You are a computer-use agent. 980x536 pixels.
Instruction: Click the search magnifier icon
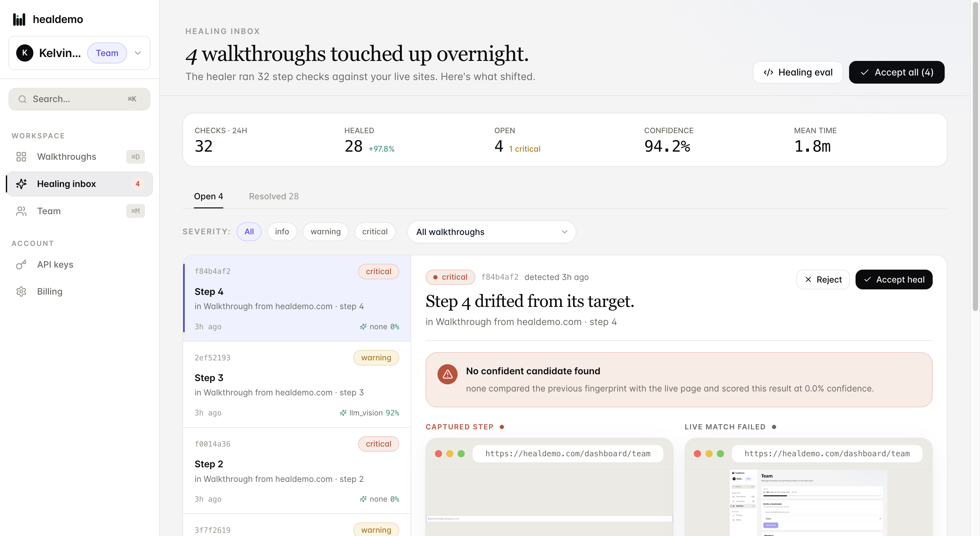(22, 99)
